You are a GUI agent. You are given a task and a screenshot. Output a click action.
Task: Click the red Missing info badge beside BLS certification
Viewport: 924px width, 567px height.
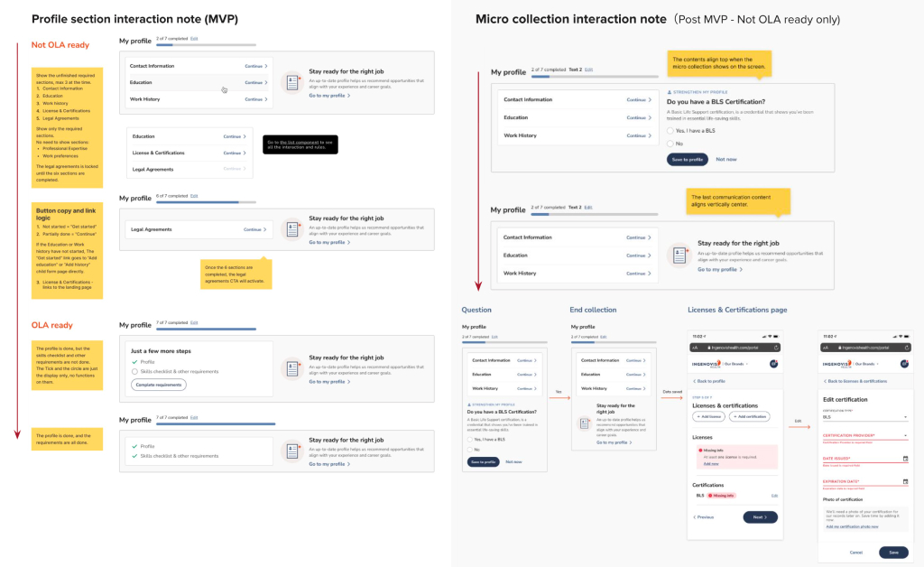click(722, 496)
